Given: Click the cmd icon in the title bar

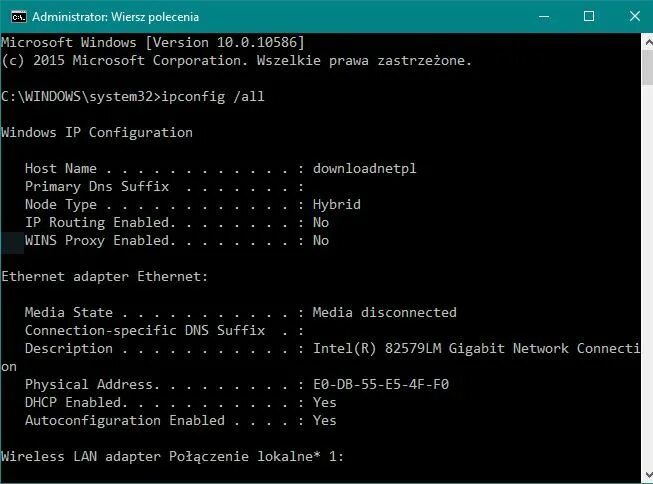Looking at the screenshot, I should pyautogui.click(x=19, y=17).
